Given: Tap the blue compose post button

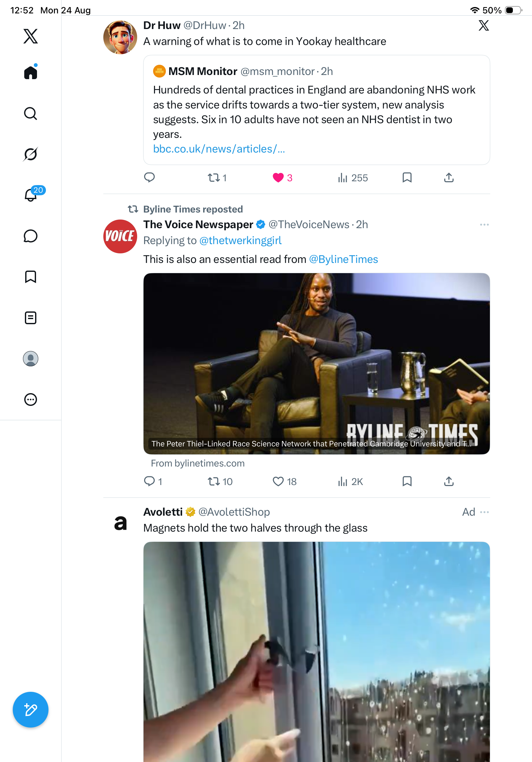Looking at the screenshot, I should click(31, 710).
